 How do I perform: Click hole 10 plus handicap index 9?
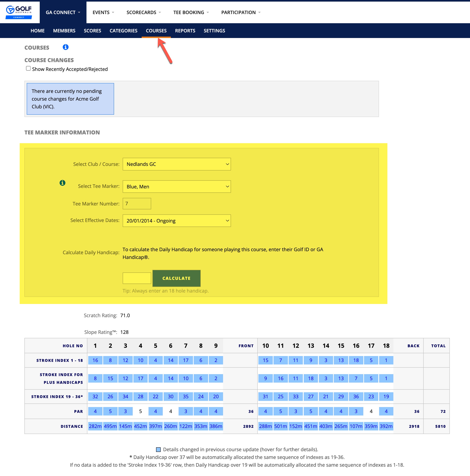click(x=265, y=378)
